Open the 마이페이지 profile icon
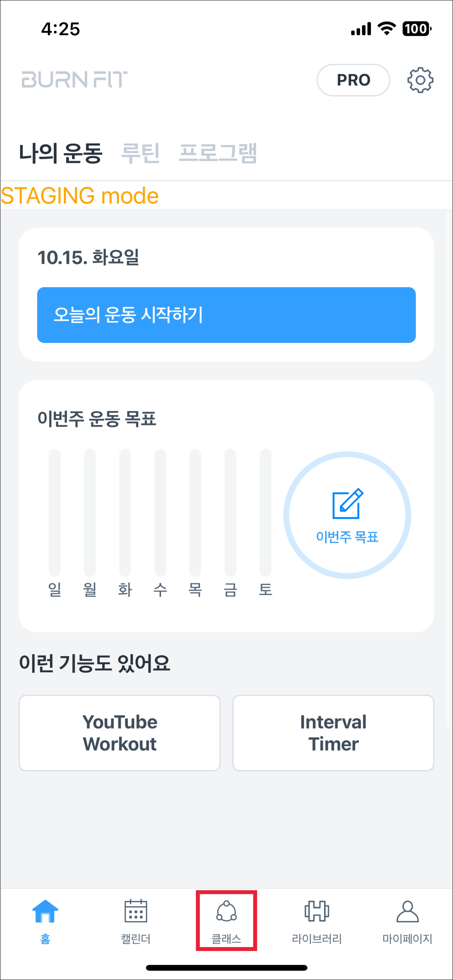The height and width of the screenshot is (980, 453). [x=407, y=911]
